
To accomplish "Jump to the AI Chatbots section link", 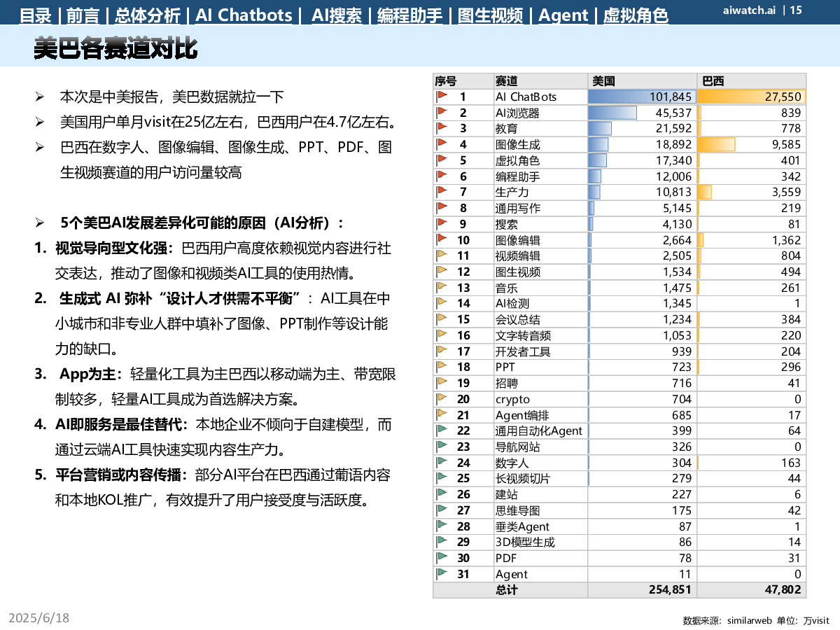I will click(244, 15).
